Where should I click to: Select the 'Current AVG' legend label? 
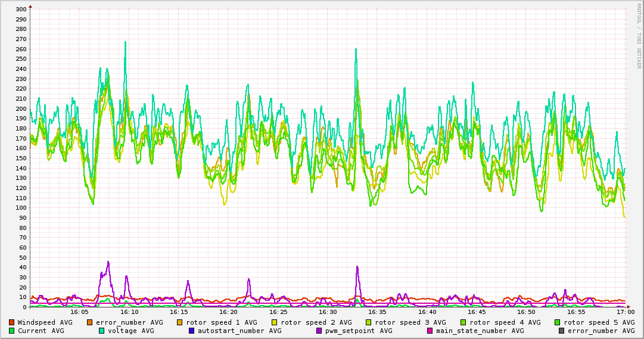(41, 331)
